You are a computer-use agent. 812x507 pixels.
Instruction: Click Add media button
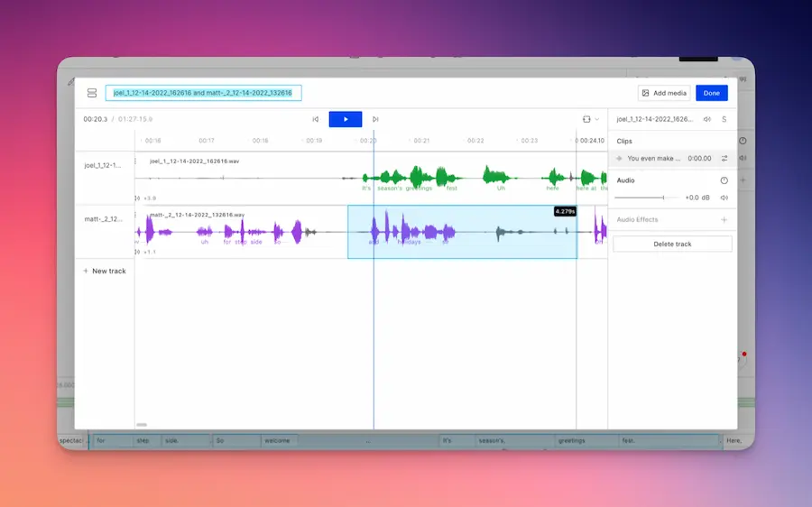(x=664, y=93)
